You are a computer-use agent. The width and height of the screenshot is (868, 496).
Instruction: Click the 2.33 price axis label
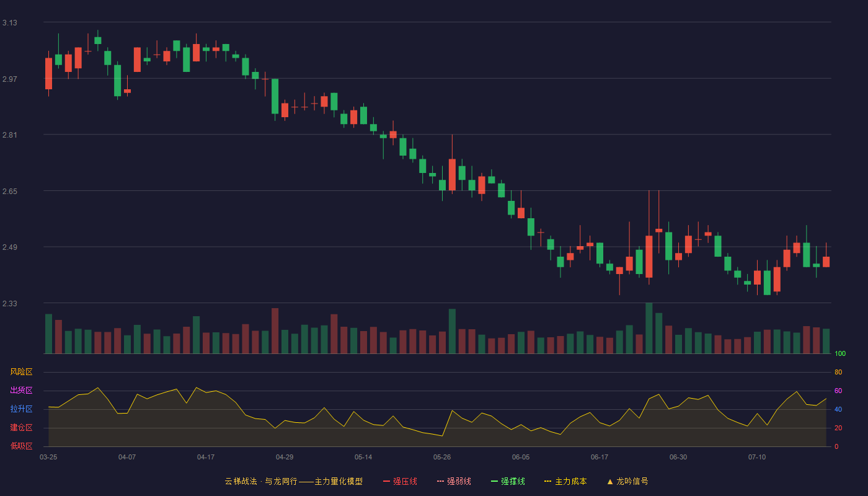10,304
